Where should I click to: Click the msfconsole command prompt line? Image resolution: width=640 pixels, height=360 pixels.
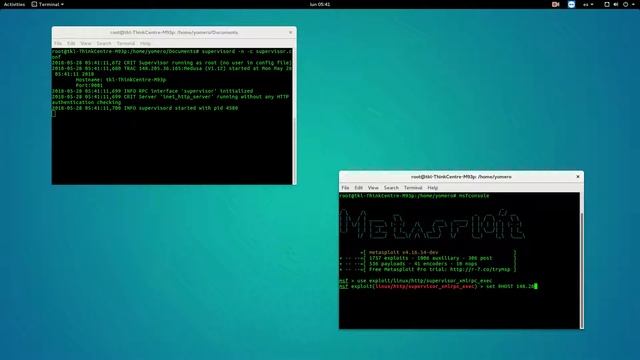pyautogui.click(x=414, y=196)
